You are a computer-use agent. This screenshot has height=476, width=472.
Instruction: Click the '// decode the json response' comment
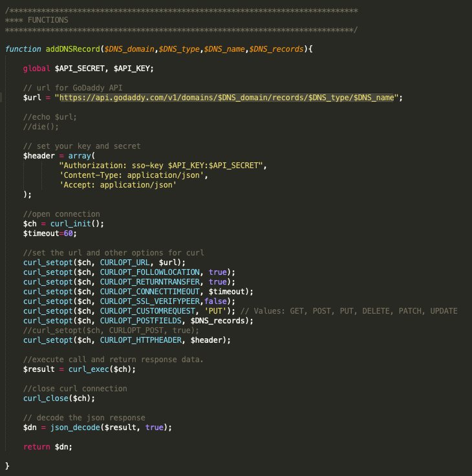tap(84, 418)
